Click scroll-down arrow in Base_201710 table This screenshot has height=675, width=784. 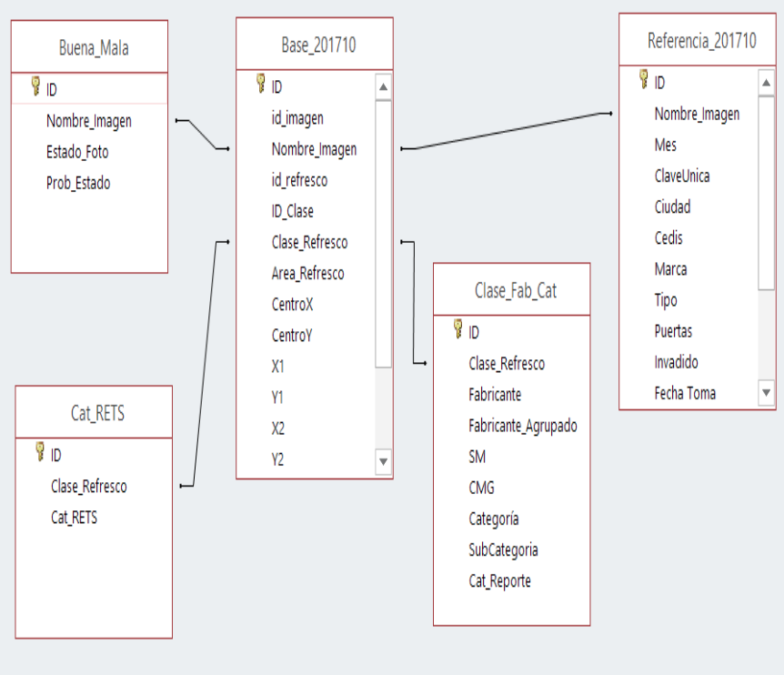tap(383, 461)
